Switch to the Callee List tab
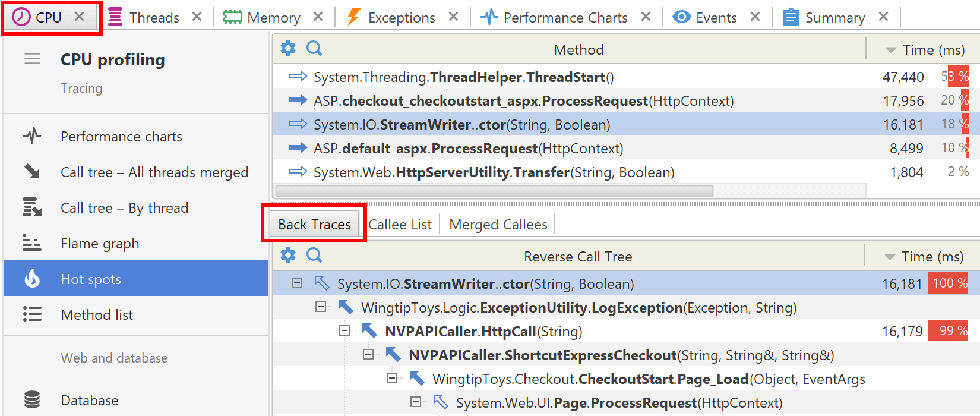This screenshot has height=416, width=980. [x=400, y=224]
